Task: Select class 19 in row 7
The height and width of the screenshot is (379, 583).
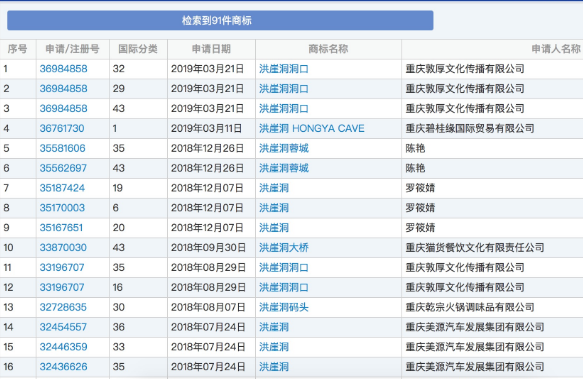Action: [x=118, y=188]
